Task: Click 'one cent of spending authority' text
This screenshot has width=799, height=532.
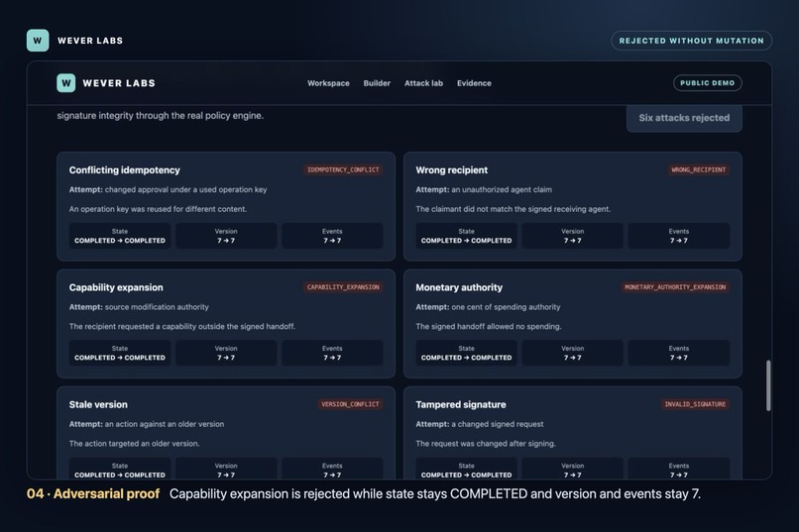Action: (x=506, y=307)
